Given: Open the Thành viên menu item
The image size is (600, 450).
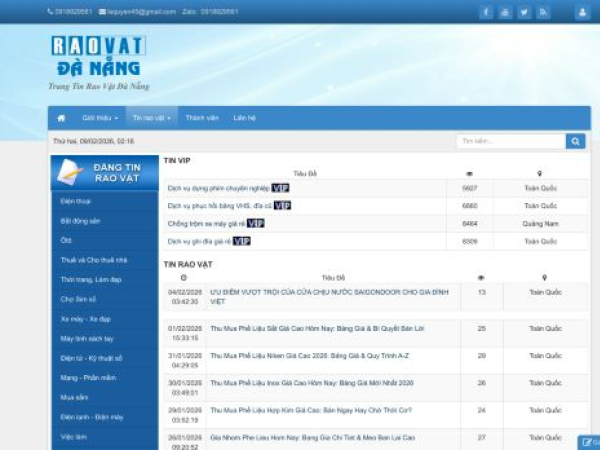Looking at the screenshot, I should [x=201, y=117].
